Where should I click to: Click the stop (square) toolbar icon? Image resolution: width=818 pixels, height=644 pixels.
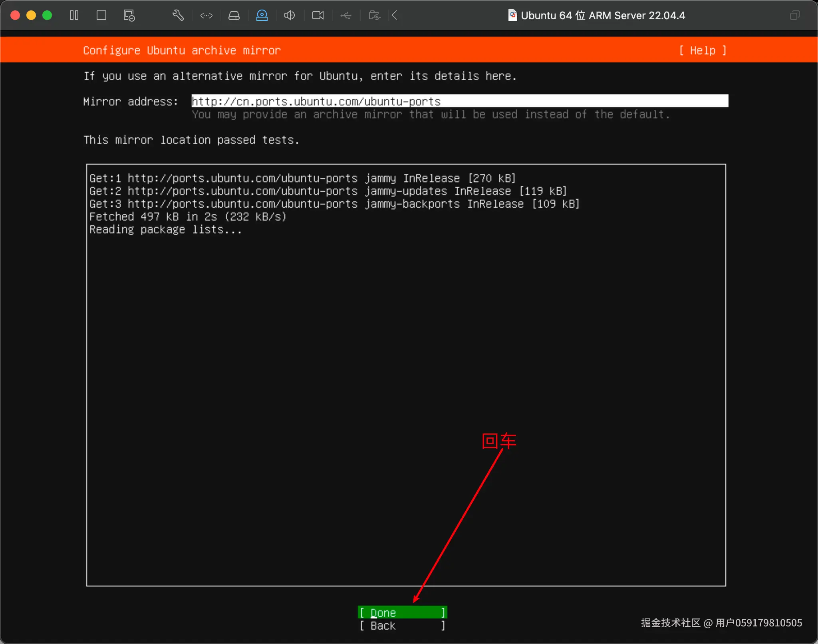coord(101,16)
